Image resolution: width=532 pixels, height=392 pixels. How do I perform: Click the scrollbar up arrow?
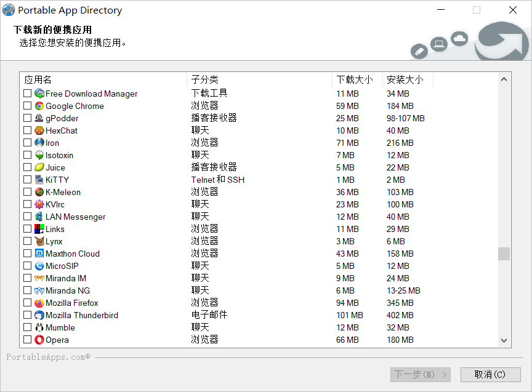click(504, 79)
